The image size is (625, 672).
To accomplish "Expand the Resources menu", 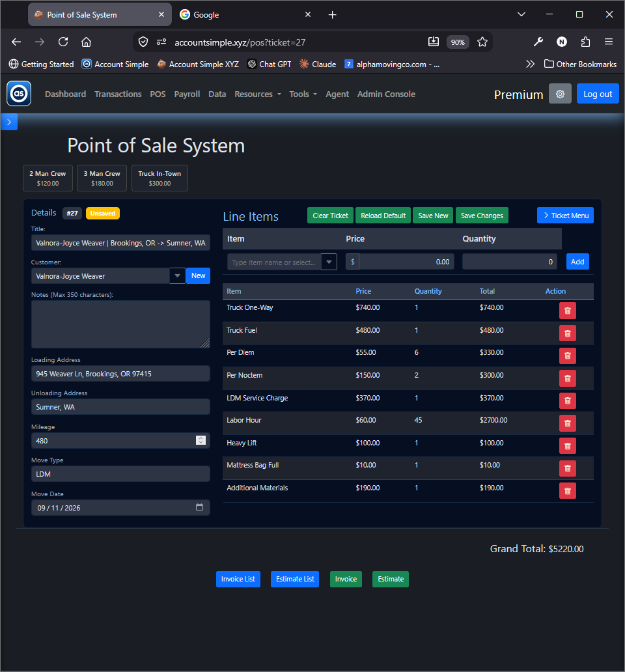I will (x=257, y=94).
